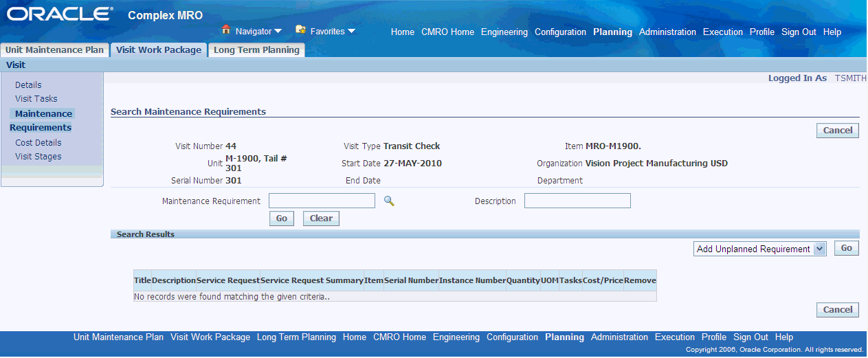Click the Title column header
Image resolution: width=868 pixels, height=358 pixels.
143,280
